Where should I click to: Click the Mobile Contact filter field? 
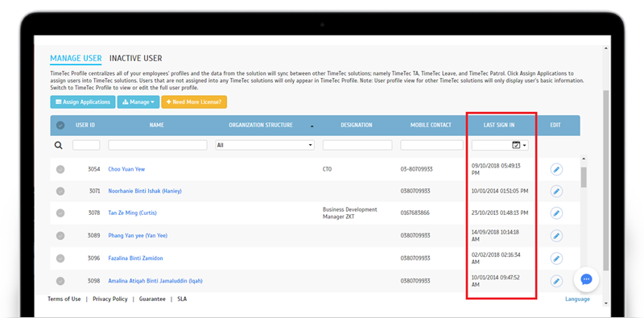432,145
